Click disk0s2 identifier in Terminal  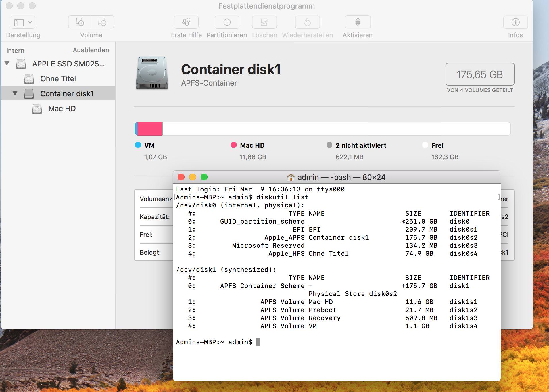pyautogui.click(x=463, y=237)
